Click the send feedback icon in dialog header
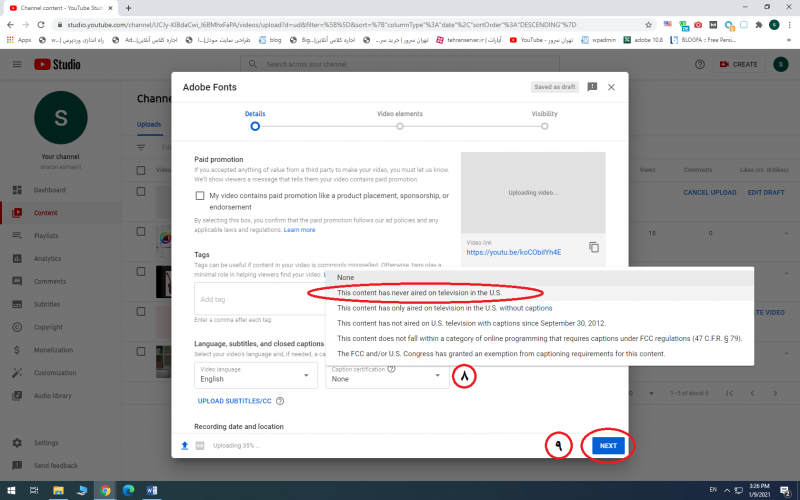This screenshot has width=800, height=500. tap(592, 87)
